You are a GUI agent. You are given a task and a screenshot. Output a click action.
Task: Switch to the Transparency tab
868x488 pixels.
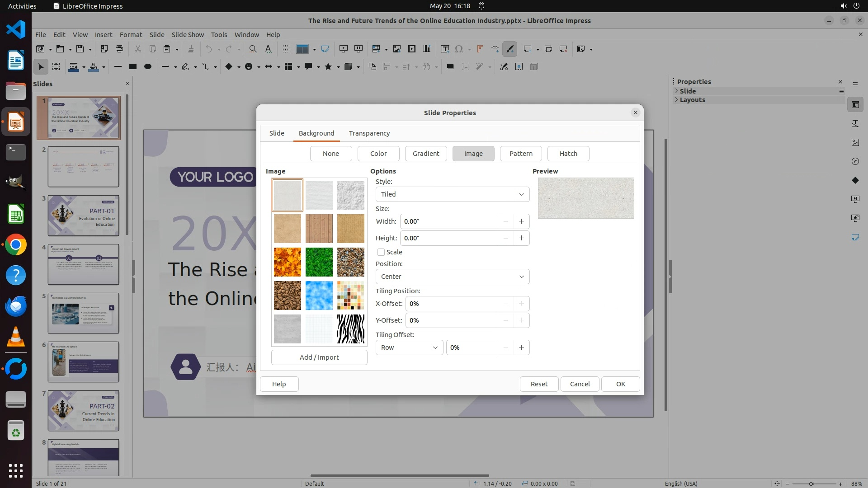(369, 133)
